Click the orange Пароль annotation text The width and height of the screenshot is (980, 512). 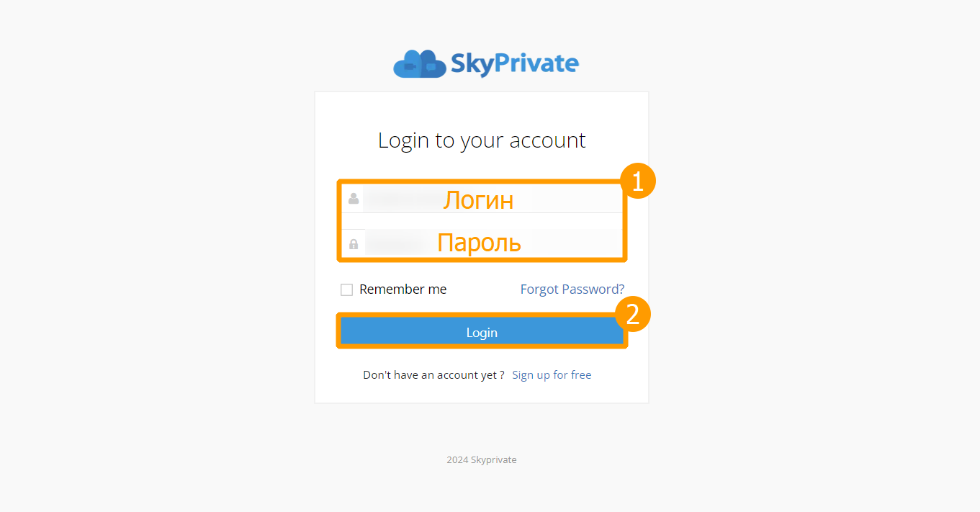[479, 243]
